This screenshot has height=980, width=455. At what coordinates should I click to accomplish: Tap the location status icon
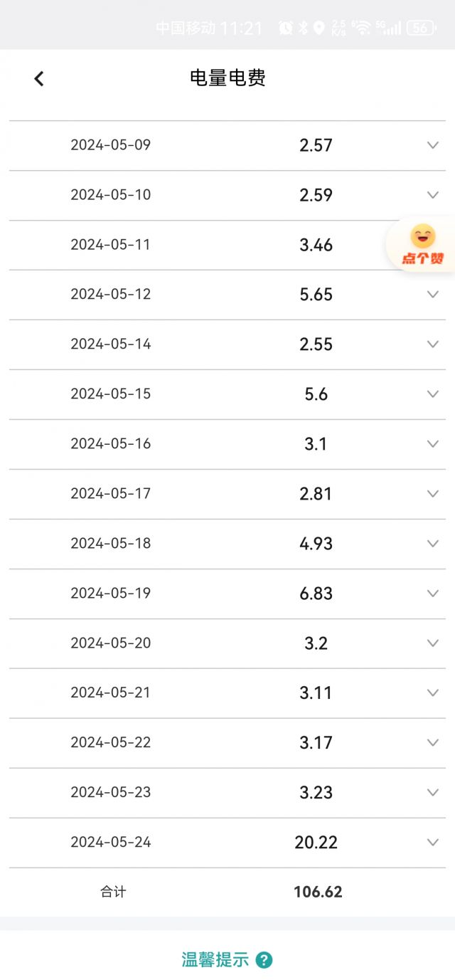pyautogui.click(x=318, y=28)
